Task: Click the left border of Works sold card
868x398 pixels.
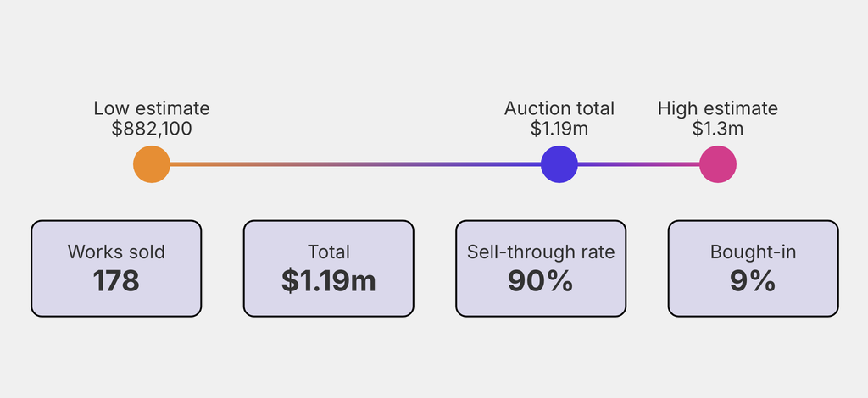Action: 32,268
